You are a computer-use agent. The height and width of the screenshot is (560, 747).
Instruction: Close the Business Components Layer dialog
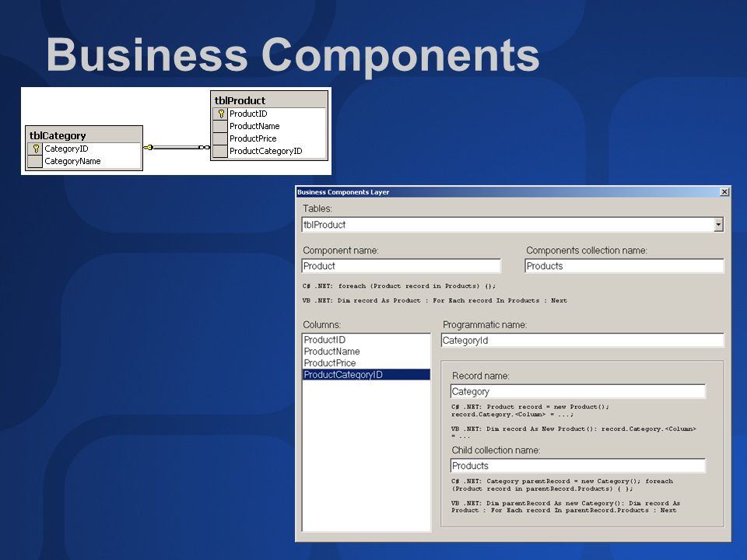(724, 192)
